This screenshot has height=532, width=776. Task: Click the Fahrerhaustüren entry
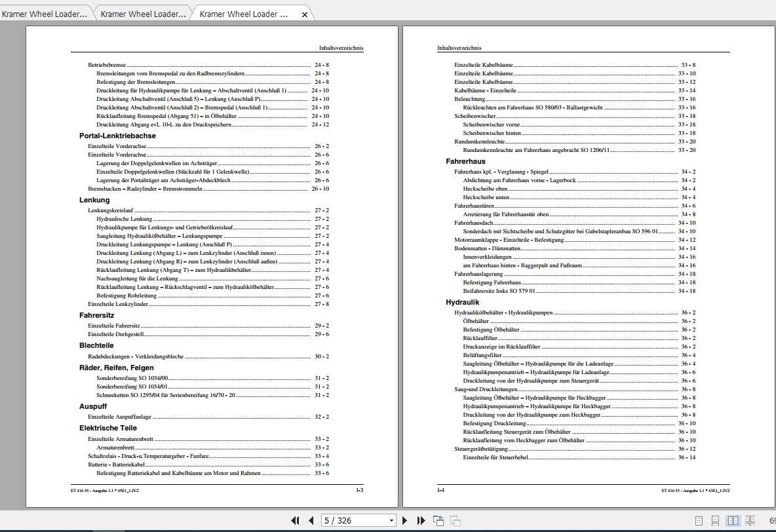point(575,206)
